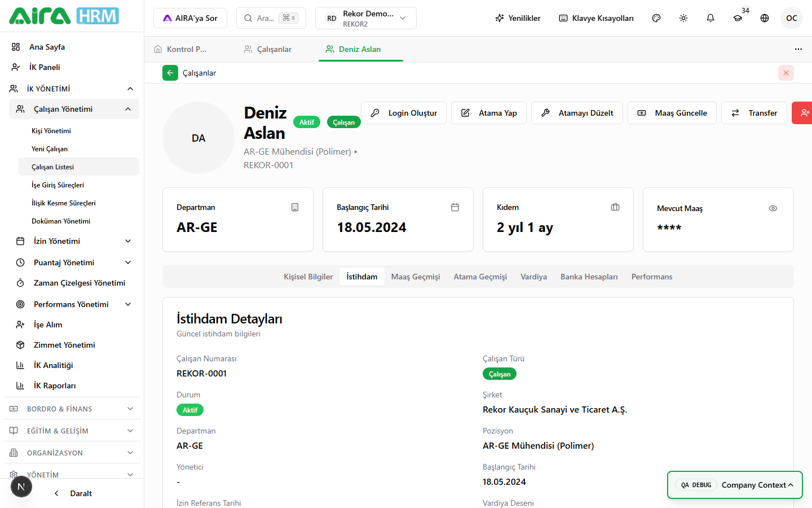Click the green back arrow button
This screenshot has height=508, width=812.
click(170, 73)
